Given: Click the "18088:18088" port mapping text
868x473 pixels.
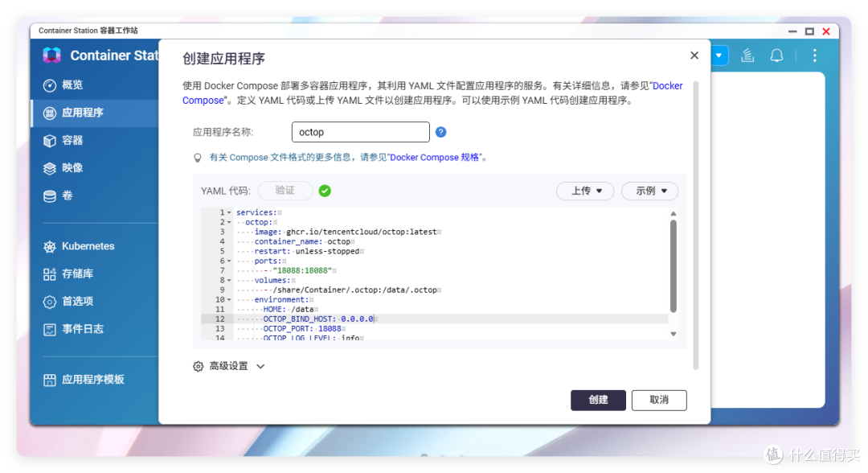Looking at the screenshot, I should click(x=302, y=271).
